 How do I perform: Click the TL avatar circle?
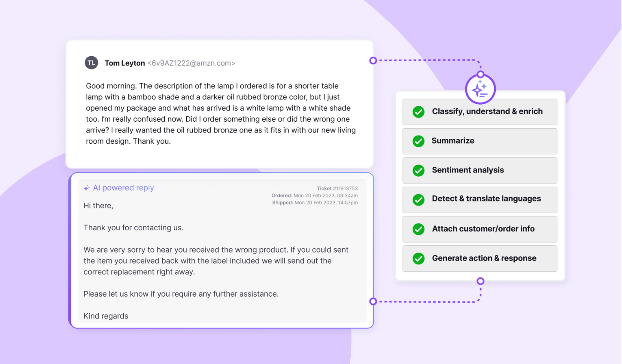coord(91,63)
